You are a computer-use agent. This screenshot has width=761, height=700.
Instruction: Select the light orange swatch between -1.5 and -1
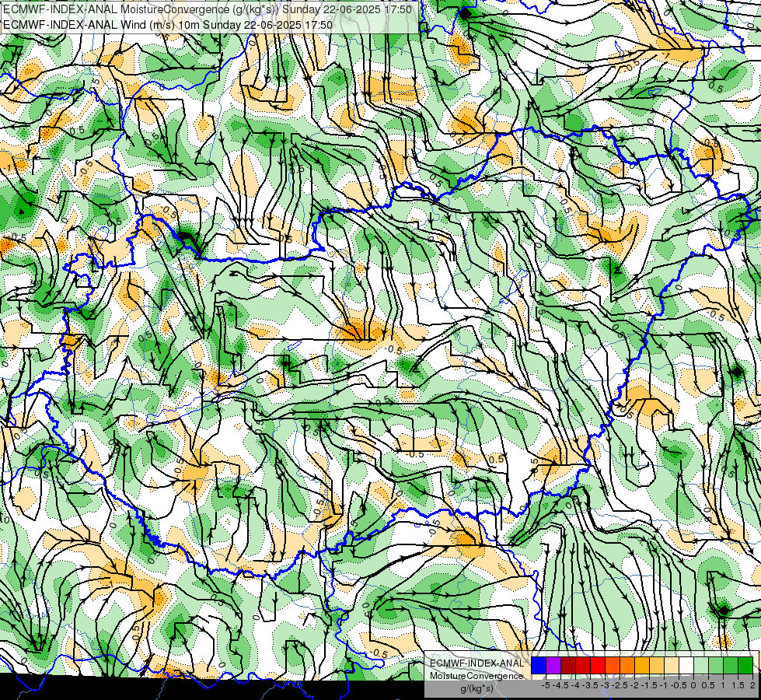coord(657,665)
